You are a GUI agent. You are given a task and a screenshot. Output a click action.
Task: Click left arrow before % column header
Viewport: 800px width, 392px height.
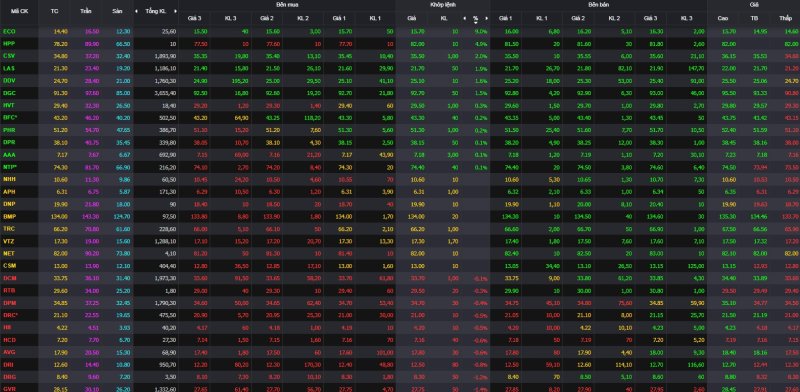[x=464, y=18]
